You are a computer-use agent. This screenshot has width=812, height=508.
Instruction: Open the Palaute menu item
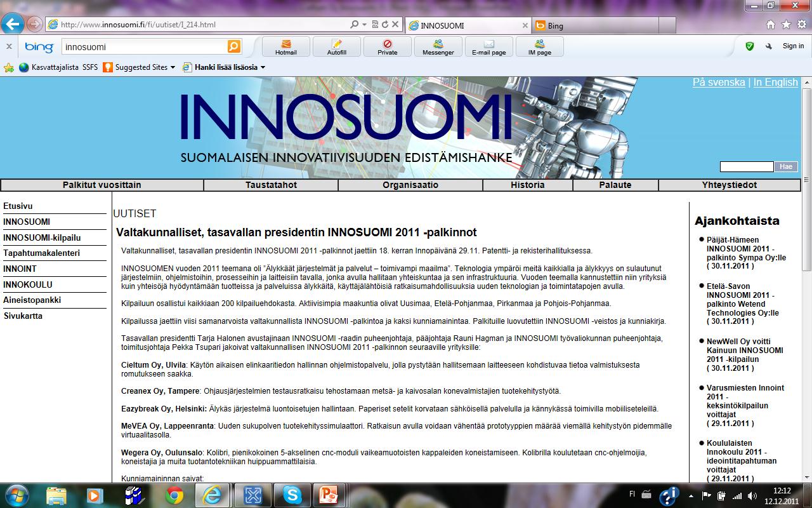pyautogui.click(x=615, y=185)
